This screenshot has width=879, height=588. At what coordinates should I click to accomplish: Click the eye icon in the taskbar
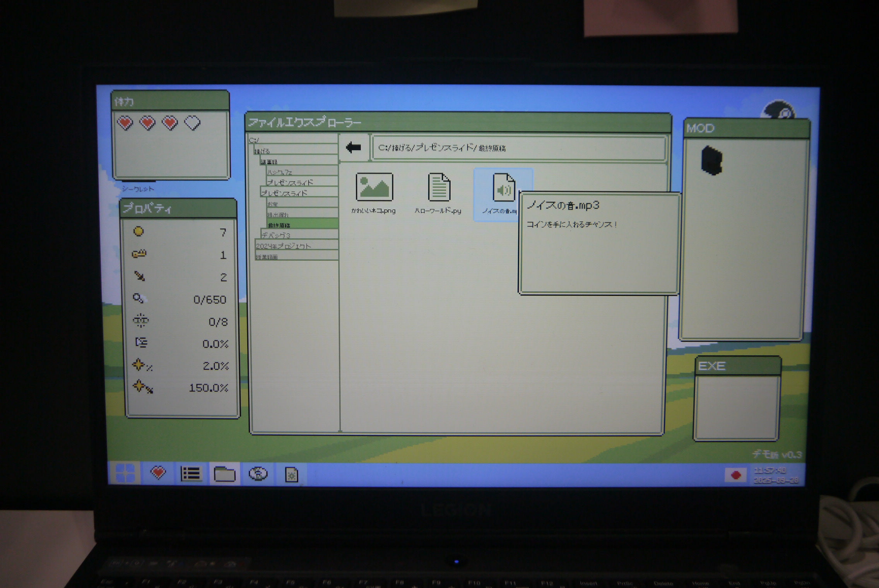(258, 474)
